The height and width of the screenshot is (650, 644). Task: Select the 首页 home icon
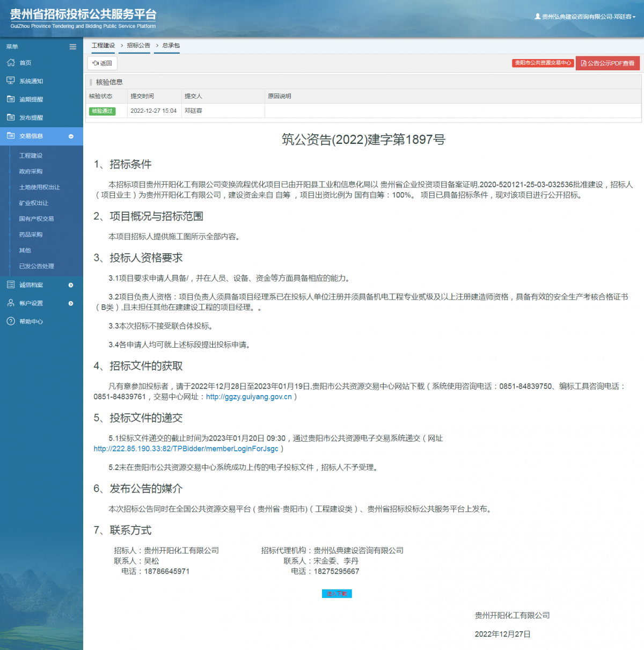coord(10,62)
